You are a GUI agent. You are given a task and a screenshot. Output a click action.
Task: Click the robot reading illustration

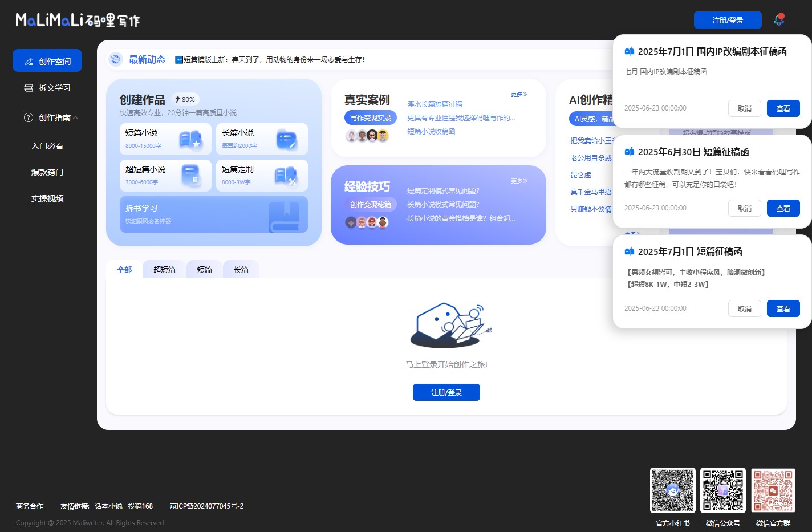coord(450,325)
